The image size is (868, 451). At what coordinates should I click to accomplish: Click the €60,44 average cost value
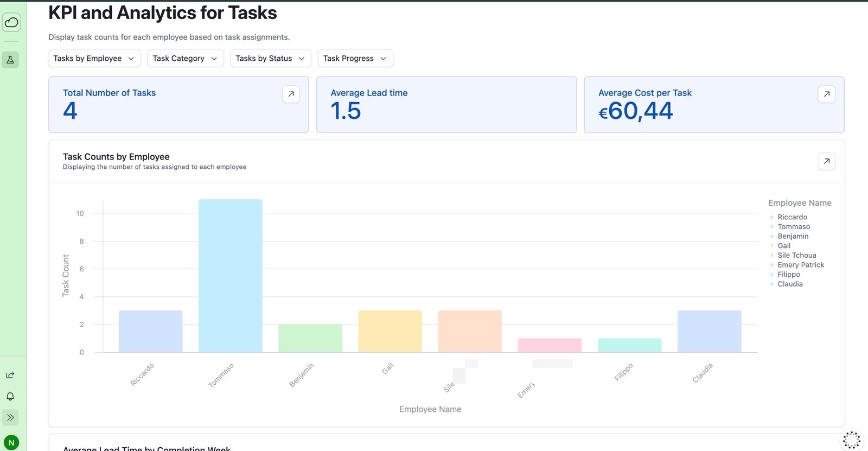point(635,111)
